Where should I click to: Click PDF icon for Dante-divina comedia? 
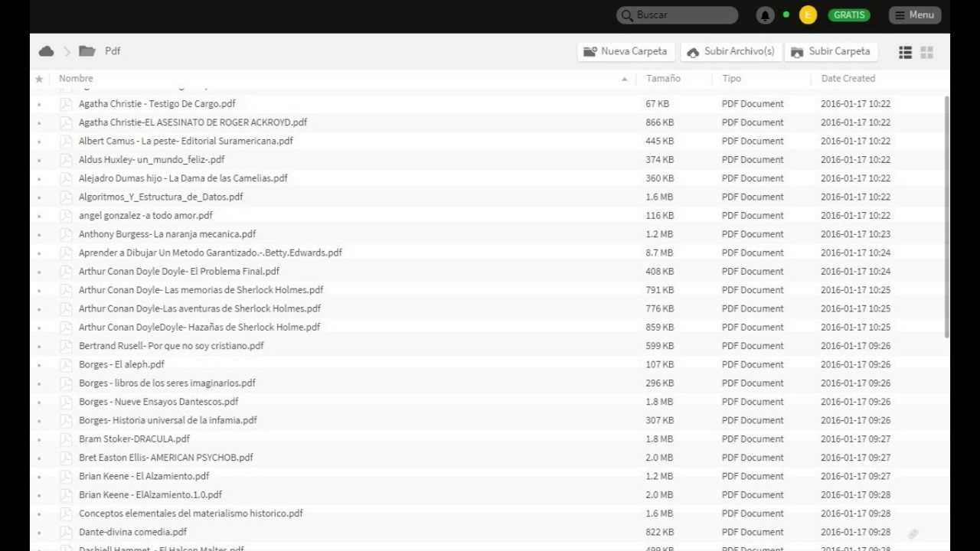[x=66, y=532]
